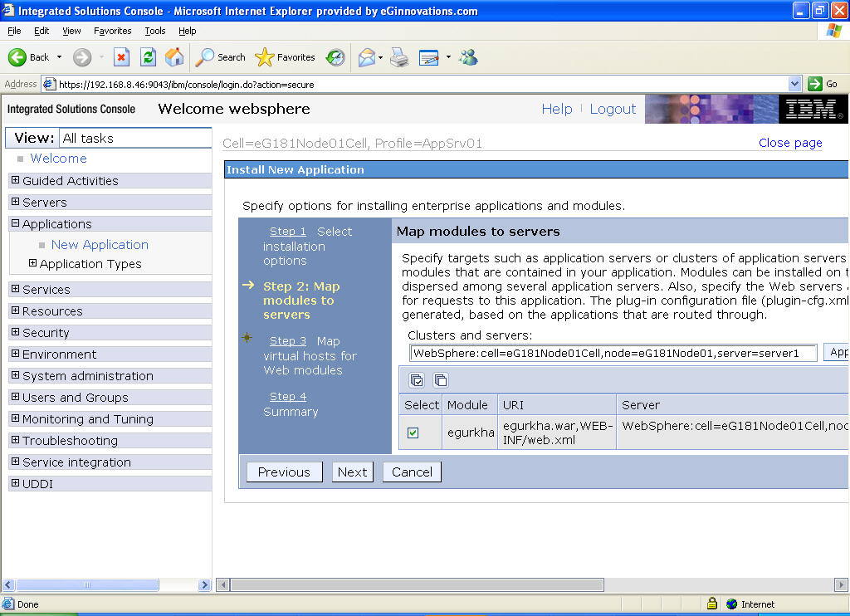
Task: Go to Step 3 link
Action: (x=288, y=341)
